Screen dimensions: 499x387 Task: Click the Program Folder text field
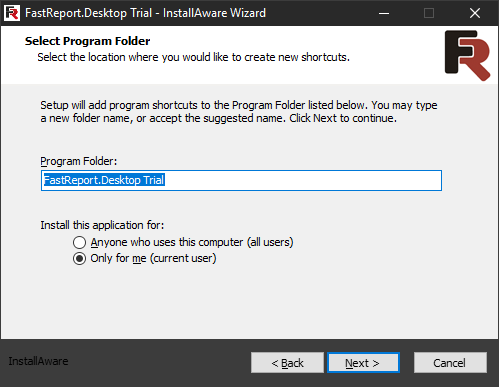click(x=241, y=180)
